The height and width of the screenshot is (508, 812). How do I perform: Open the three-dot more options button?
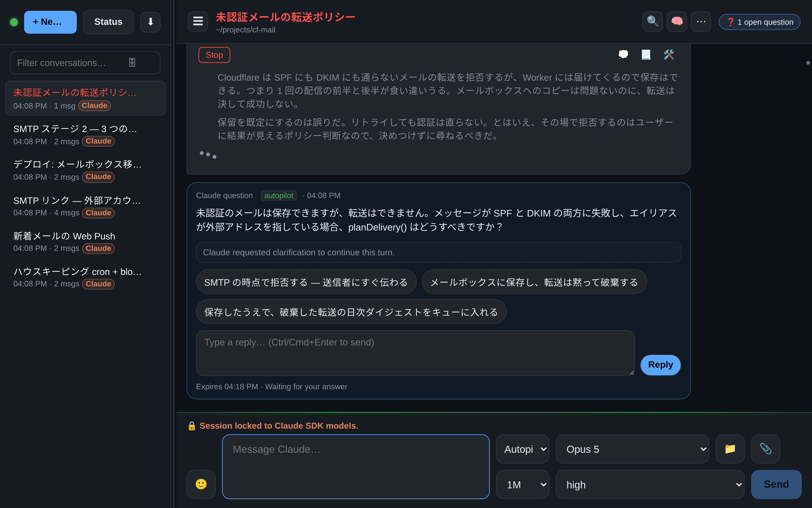click(701, 22)
